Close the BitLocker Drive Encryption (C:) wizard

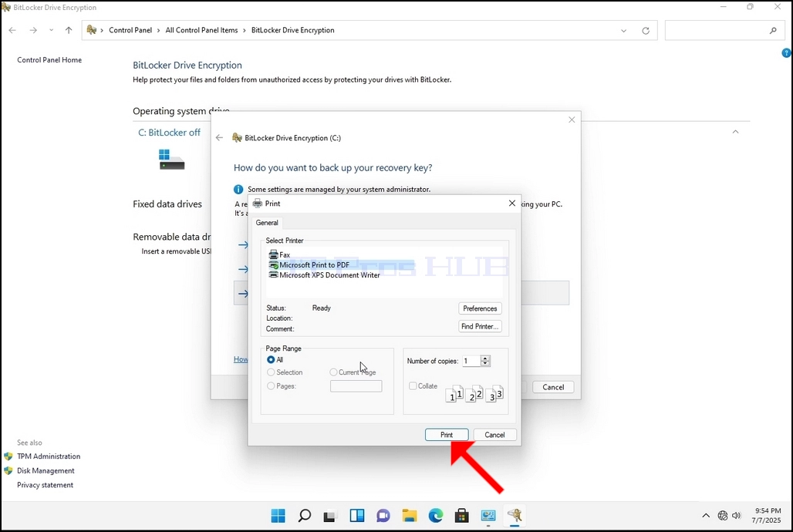pos(572,120)
